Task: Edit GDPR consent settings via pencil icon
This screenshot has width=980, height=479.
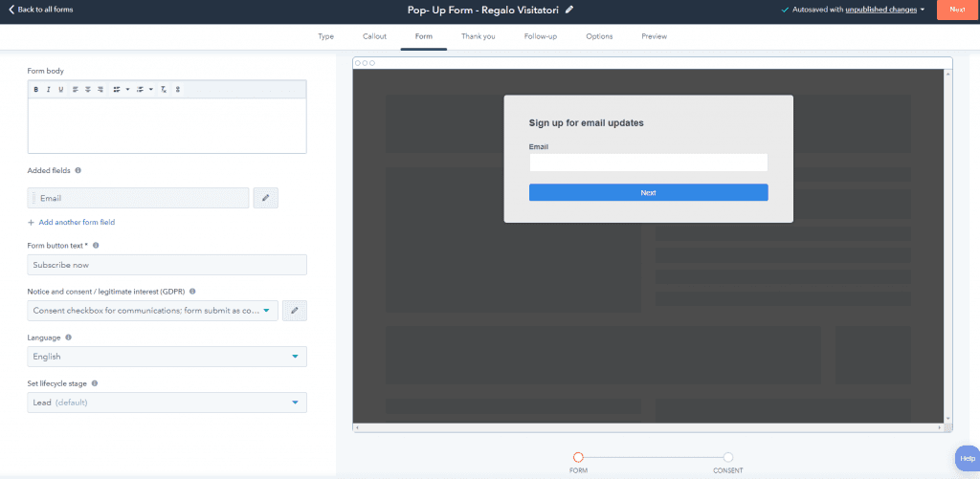Action: click(295, 311)
